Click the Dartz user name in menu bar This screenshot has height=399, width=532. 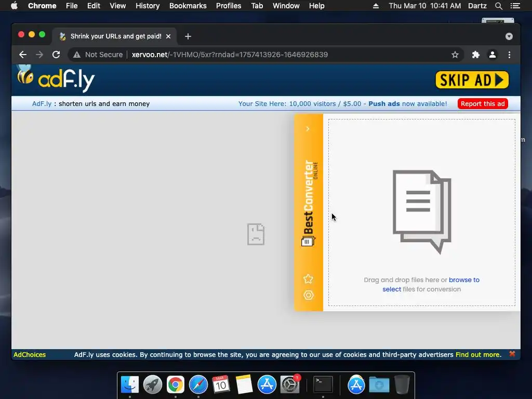coord(477,6)
